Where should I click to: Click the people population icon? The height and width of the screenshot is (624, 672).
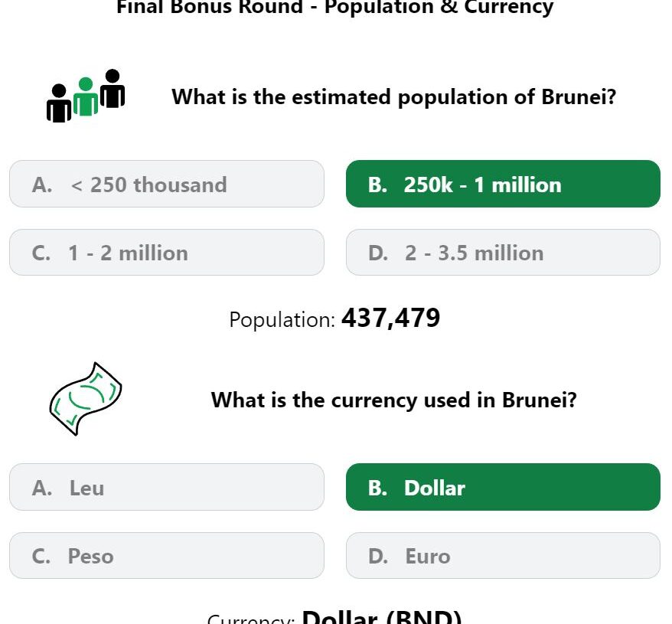point(86,96)
